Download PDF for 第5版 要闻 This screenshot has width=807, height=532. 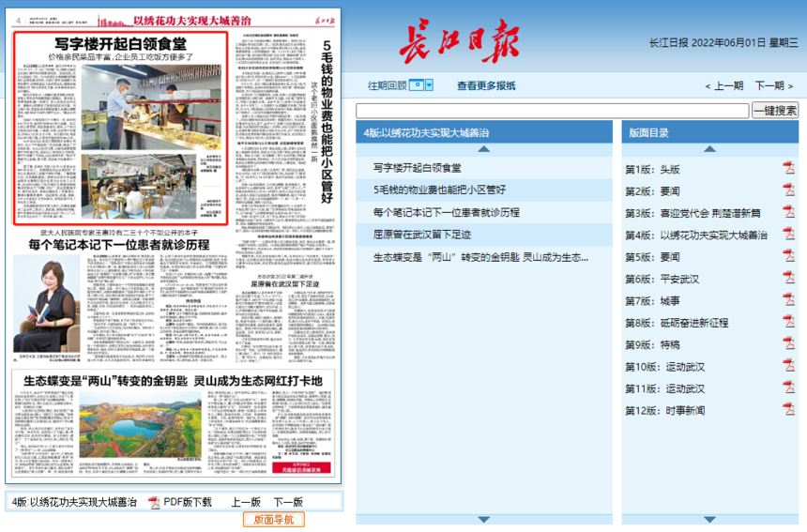click(788, 256)
